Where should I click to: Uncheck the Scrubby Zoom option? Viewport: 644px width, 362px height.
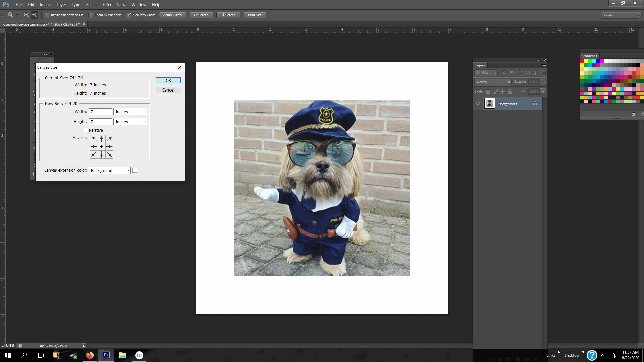(129, 15)
